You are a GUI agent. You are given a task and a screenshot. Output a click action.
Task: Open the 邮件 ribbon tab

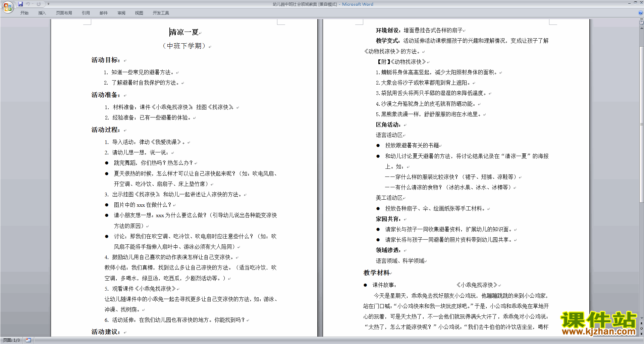point(104,13)
